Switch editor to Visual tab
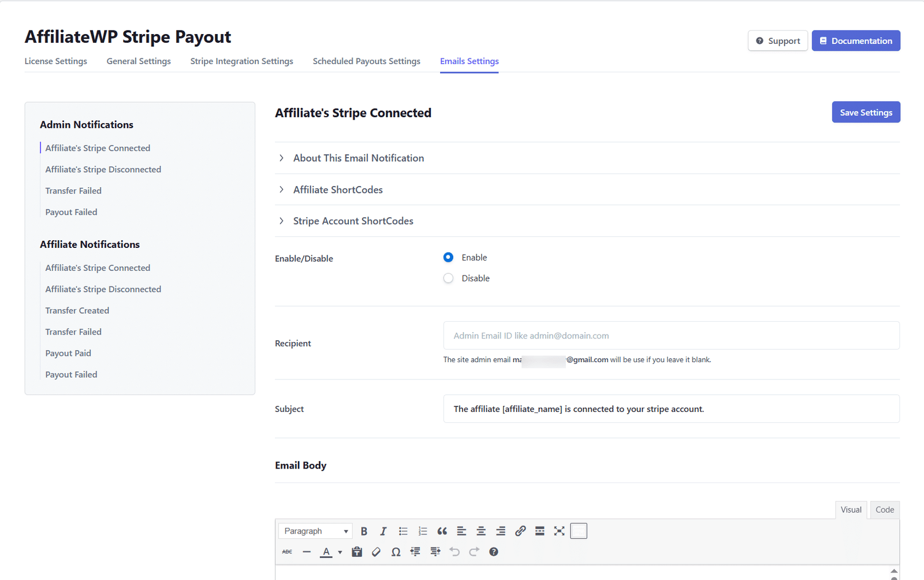 click(x=851, y=510)
